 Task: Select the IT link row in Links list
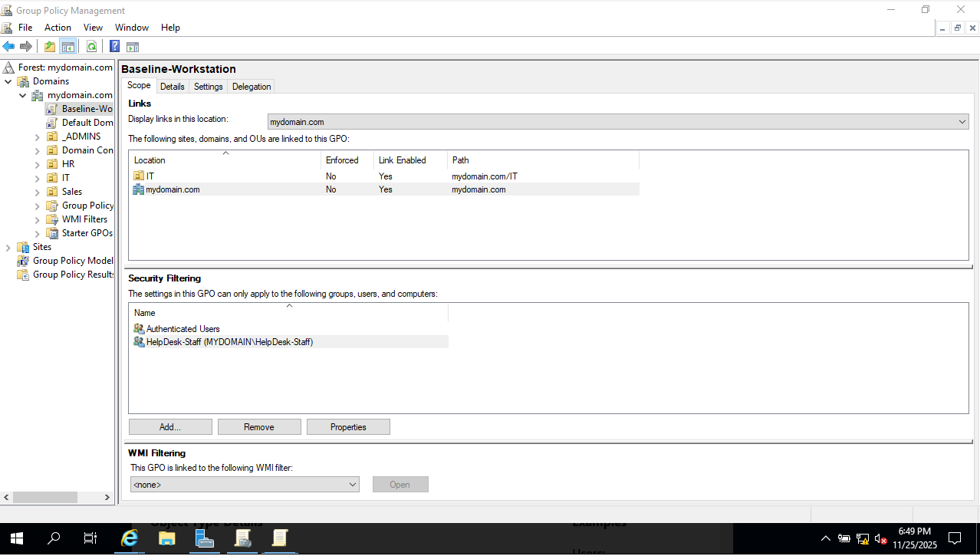[150, 176]
